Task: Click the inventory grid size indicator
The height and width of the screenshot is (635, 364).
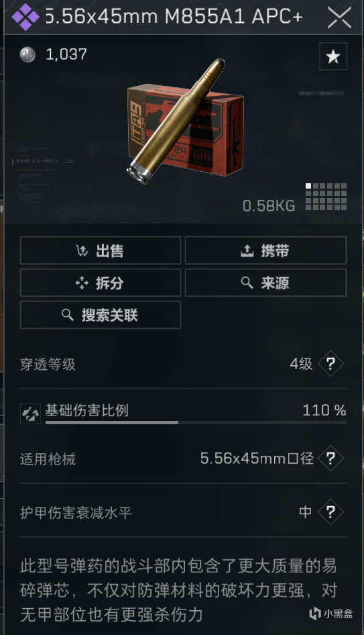Action: coord(326,197)
